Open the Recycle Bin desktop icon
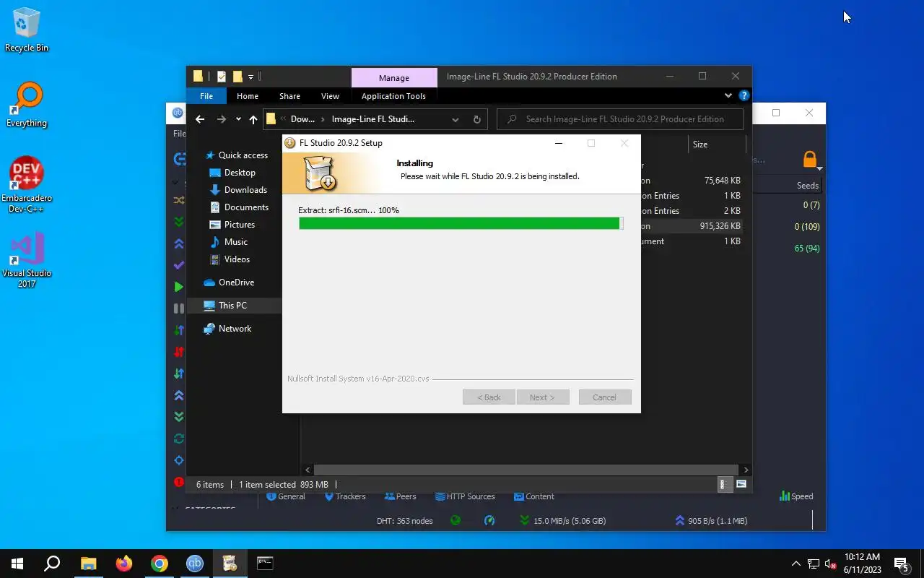 27,30
